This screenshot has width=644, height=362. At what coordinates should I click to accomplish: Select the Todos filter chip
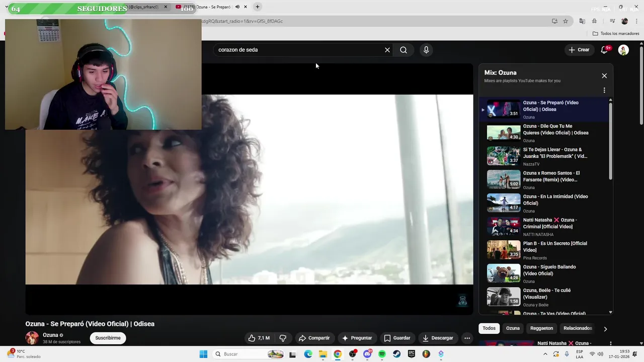click(x=489, y=328)
